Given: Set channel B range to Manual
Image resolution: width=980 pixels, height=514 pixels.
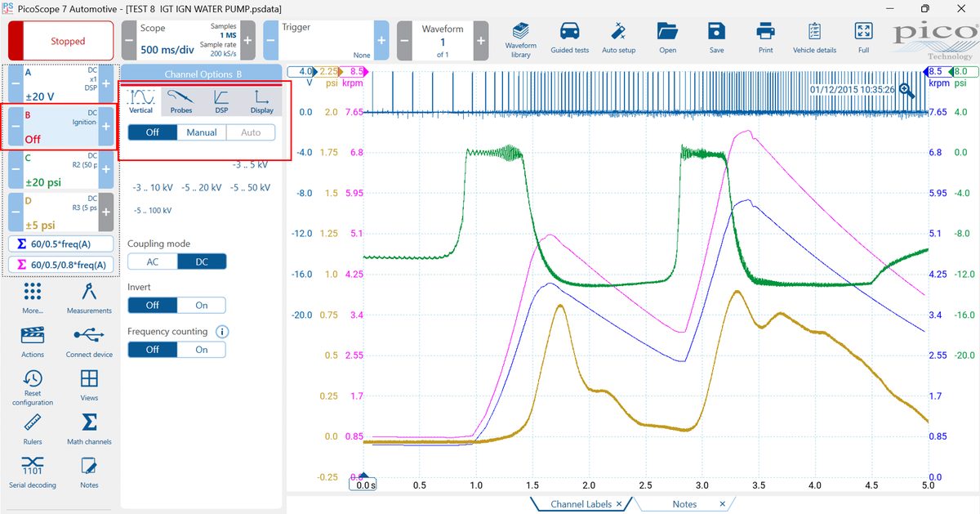Looking at the screenshot, I should pos(202,132).
